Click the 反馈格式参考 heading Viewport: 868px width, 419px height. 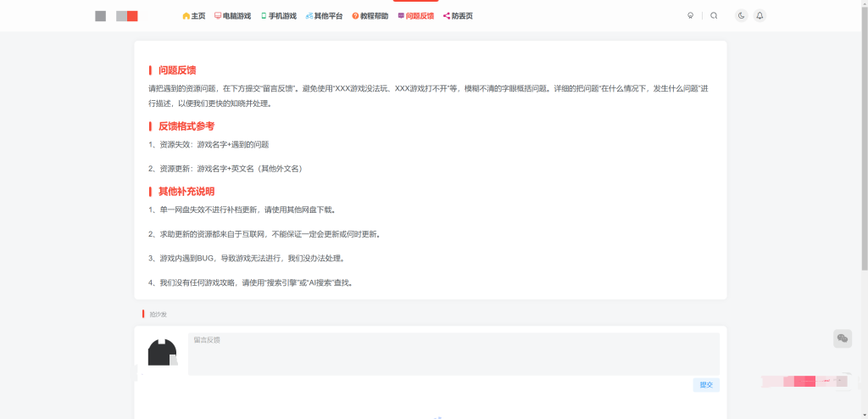point(186,126)
